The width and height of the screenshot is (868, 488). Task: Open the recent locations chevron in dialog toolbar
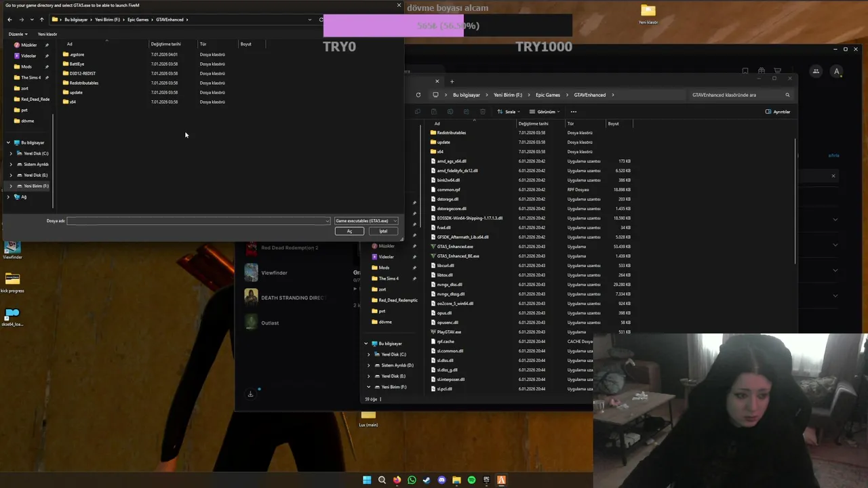(31, 20)
